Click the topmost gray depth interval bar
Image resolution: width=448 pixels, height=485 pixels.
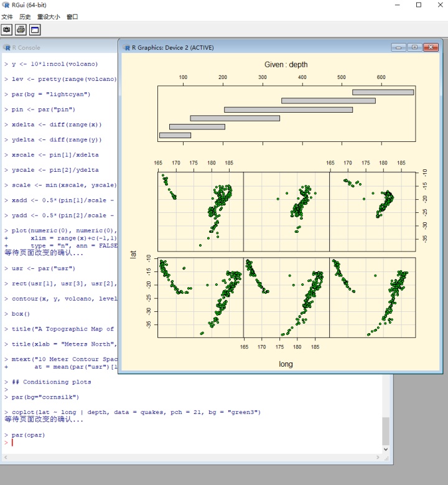tap(383, 92)
